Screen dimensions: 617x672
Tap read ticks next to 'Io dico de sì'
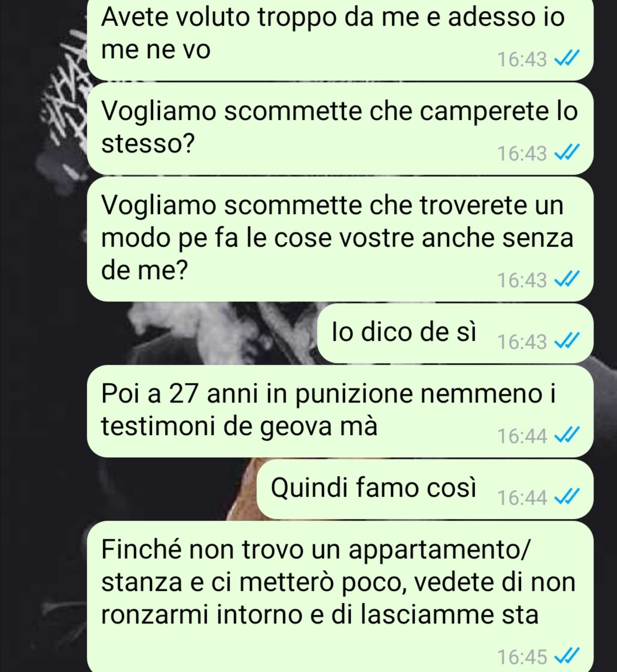tap(567, 341)
